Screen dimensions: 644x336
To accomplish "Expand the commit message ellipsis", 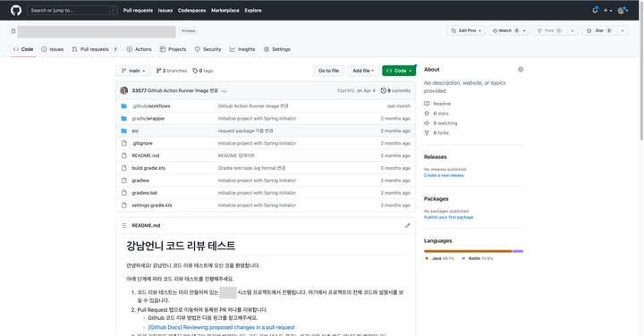I will coord(224,91).
